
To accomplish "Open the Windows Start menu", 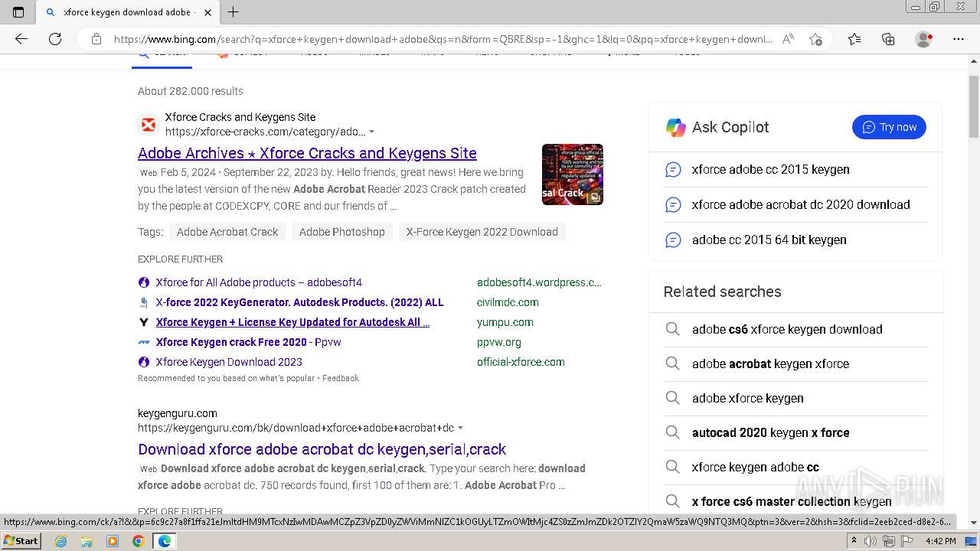I will 21,541.
